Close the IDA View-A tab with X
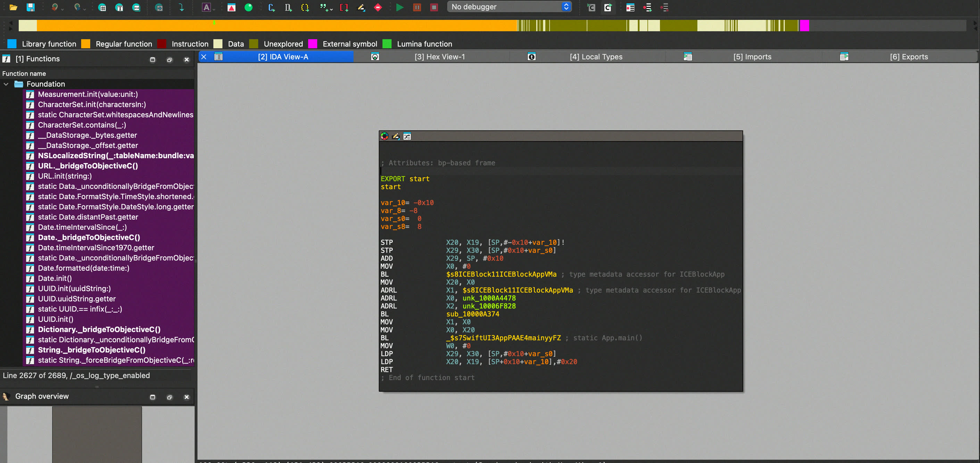The width and height of the screenshot is (980, 463). [x=204, y=57]
